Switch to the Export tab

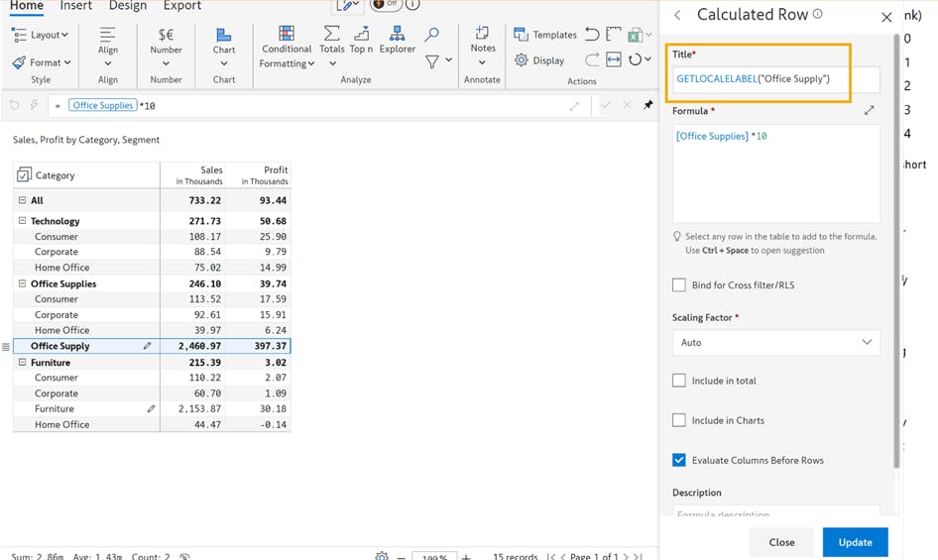[181, 5]
